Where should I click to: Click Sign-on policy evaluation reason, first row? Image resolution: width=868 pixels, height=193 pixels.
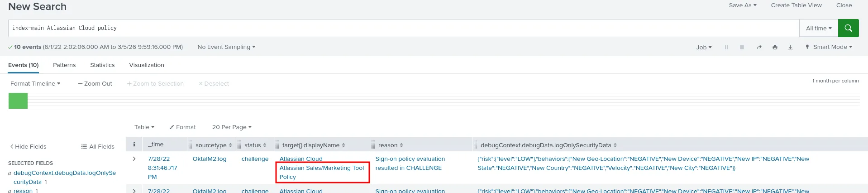[x=410, y=164]
